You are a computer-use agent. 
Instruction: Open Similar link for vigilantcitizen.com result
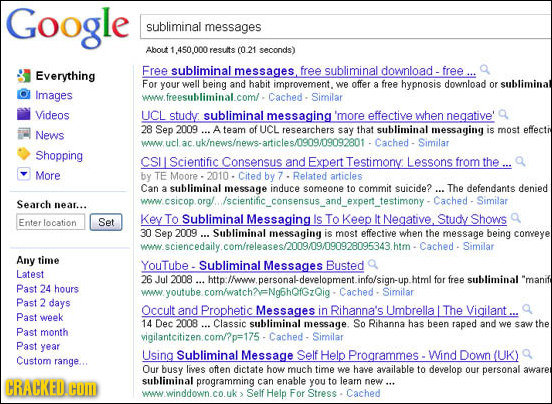point(328,337)
